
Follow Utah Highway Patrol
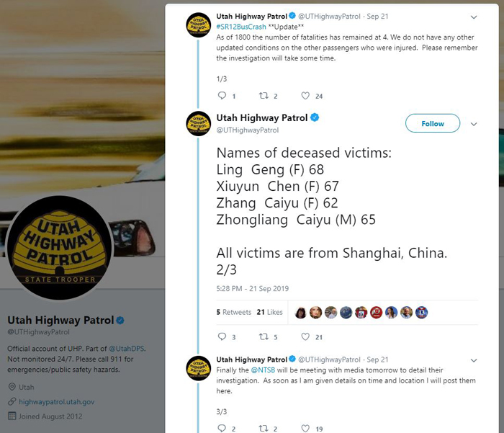coord(433,123)
